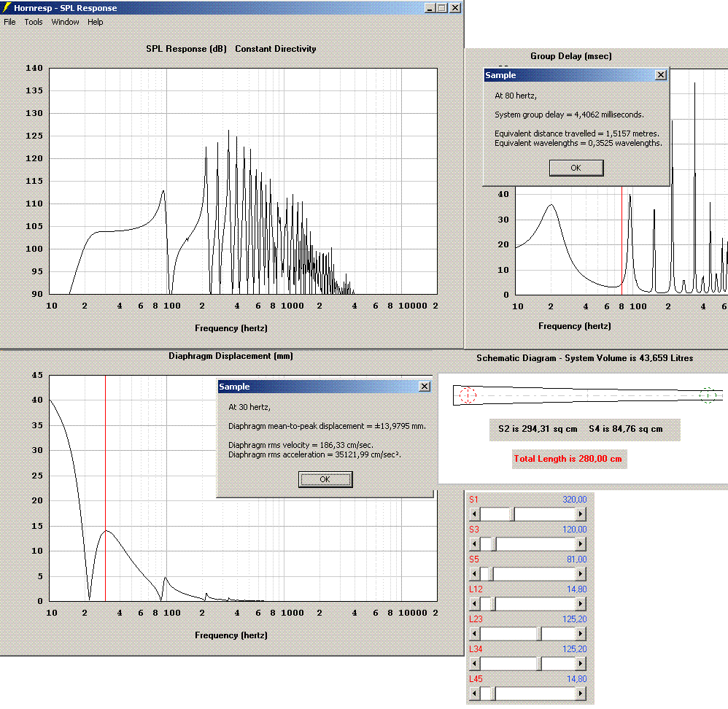Viewport: 728px width, 709px height.
Task: Click the green mouth circle in schematic
Action: tap(708, 395)
